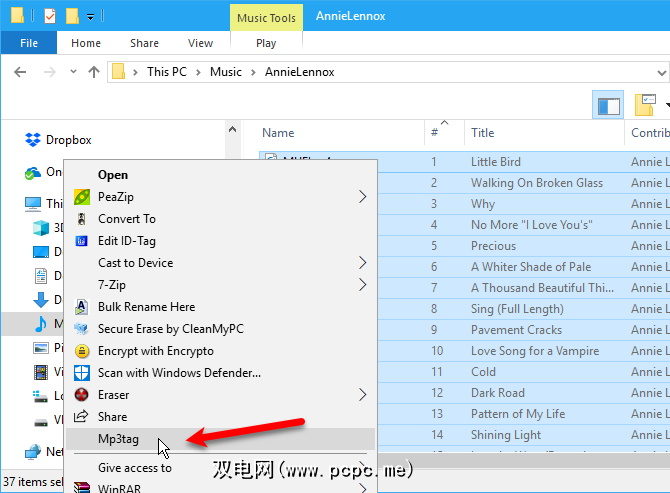Click the PeaZip icon in context menu
Image resolution: width=670 pixels, height=493 pixels.
81,197
